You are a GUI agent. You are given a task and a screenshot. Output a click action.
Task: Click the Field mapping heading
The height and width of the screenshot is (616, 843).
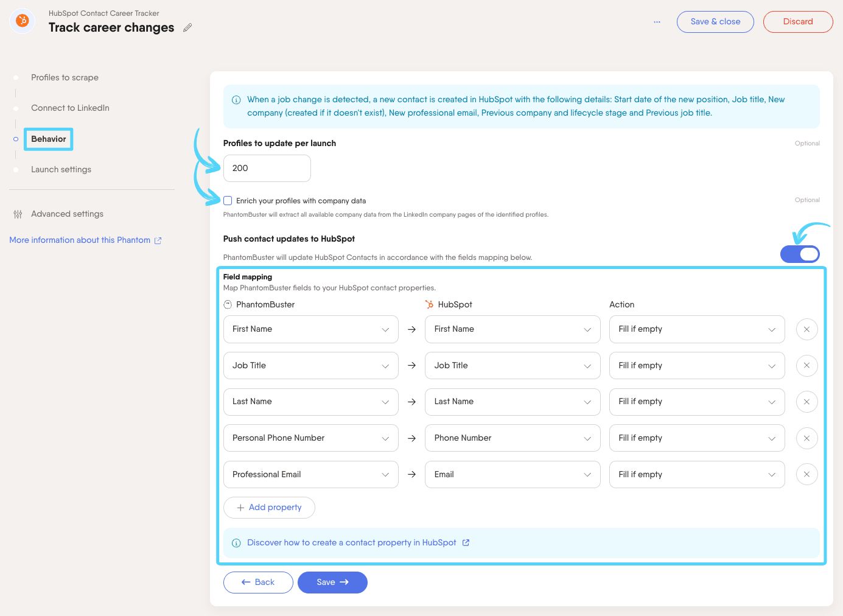click(x=248, y=277)
